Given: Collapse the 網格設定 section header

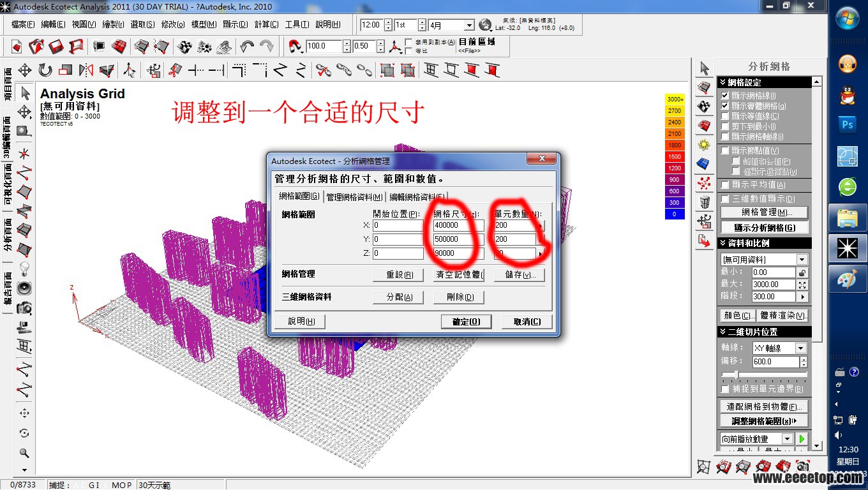Looking at the screenshot, I should (x=765, y=82).
